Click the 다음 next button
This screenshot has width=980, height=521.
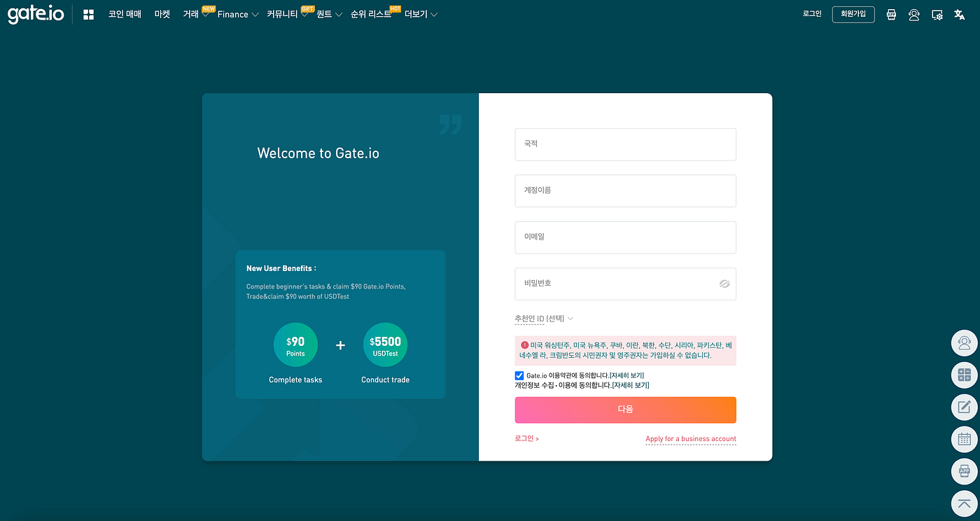625,410
